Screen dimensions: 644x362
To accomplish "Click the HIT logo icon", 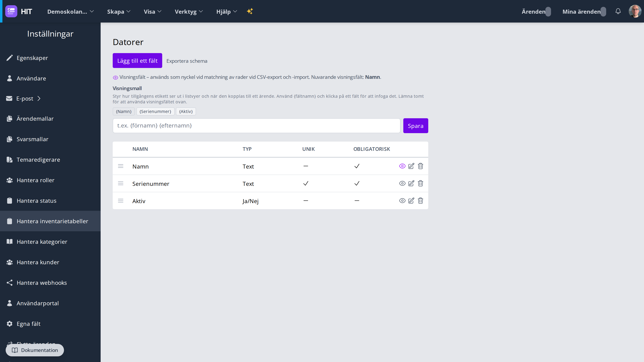I will [11, 11].
